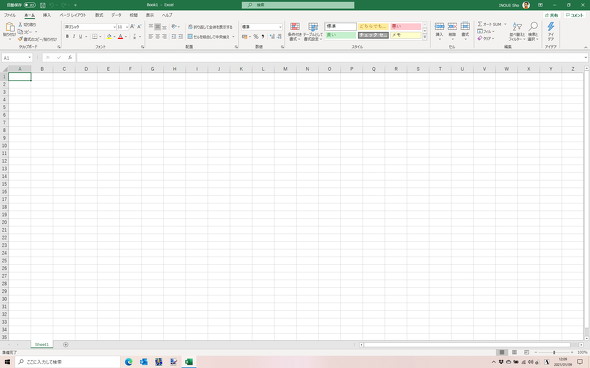Click the Format cells icon

point(465,26)
